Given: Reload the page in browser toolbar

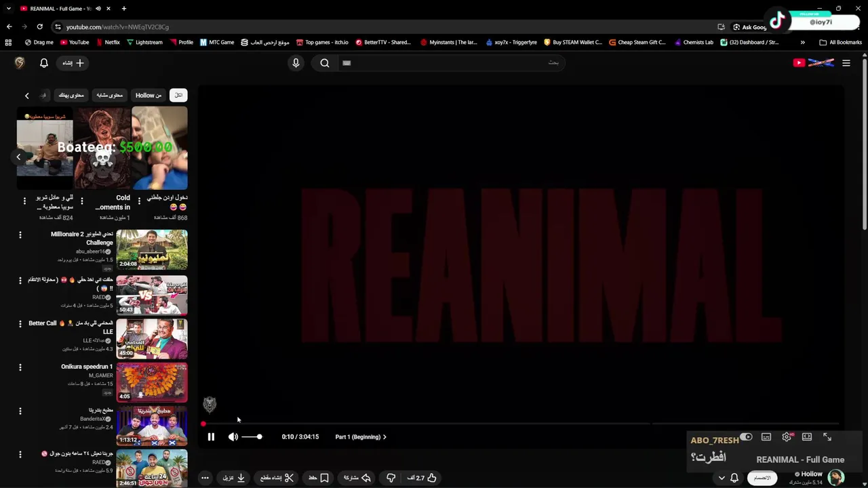Looking at the screenshot, I should [39, 26].
